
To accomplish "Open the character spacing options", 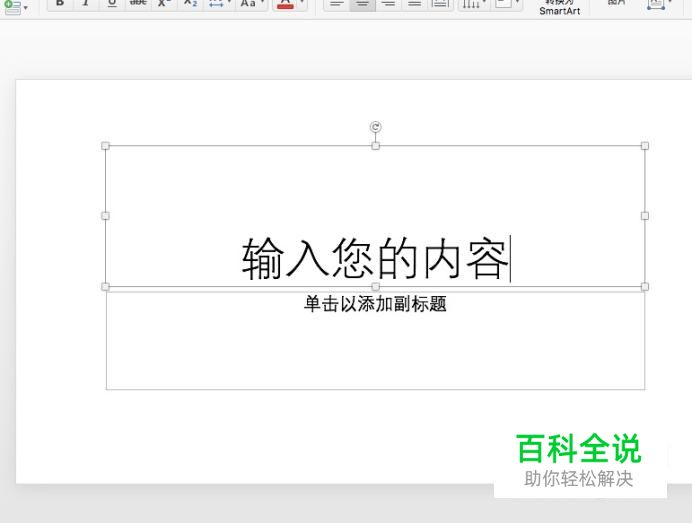I will [x=219, y=4].
